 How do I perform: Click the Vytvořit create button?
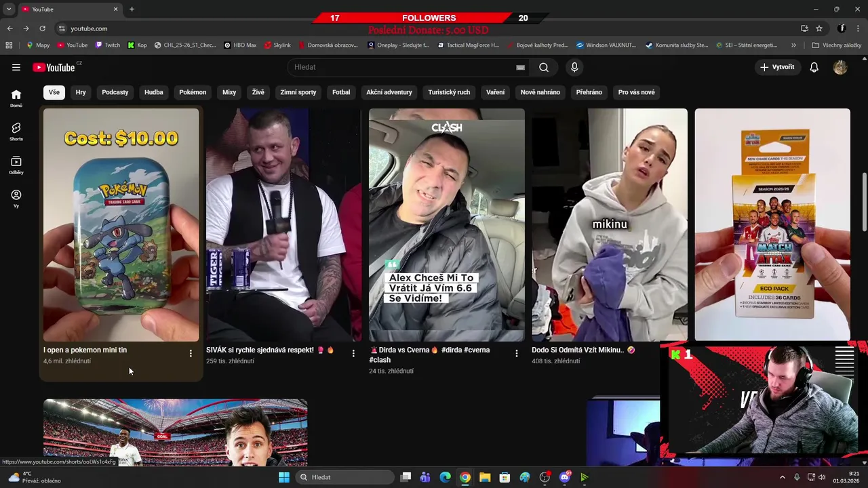pyautogui.click(x=777, y=67)
